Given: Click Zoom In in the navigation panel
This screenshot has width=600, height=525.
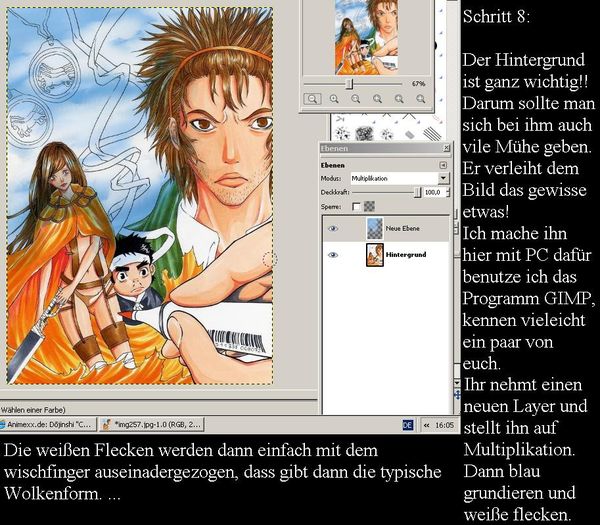Looking at the screenshot, I should coord(334,99).
